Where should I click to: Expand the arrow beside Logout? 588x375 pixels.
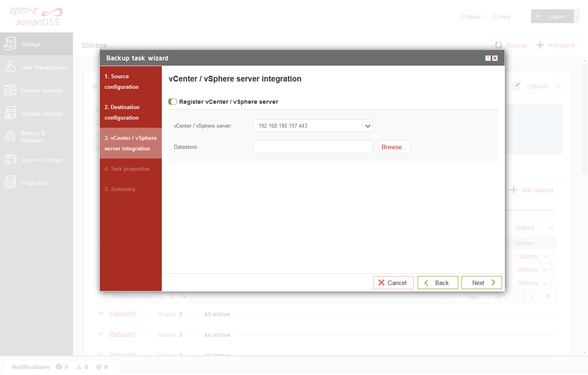point(577,16)
